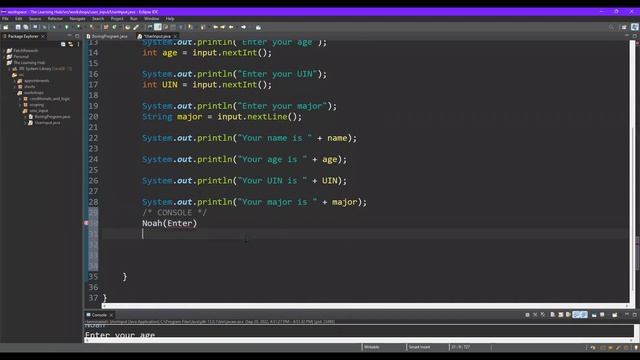Click the Open Type toolbar icon
640x360 pixels.
[x=127, y=27]
